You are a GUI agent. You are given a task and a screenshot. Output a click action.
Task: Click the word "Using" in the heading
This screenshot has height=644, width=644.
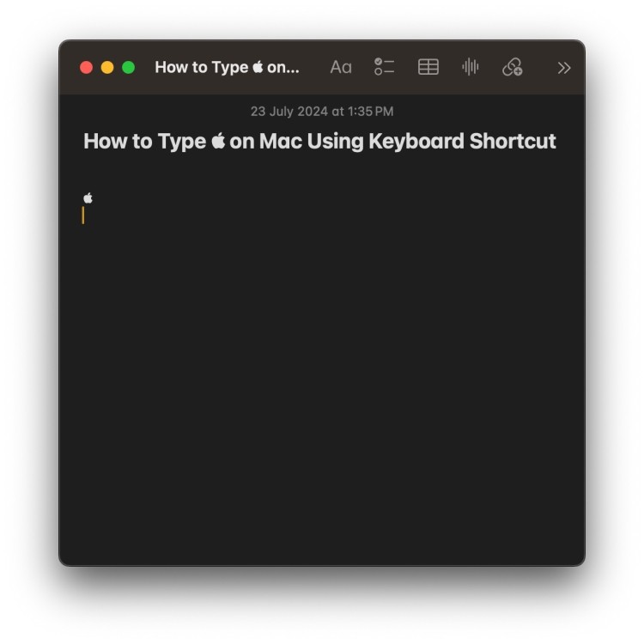[x=335, y=142]
